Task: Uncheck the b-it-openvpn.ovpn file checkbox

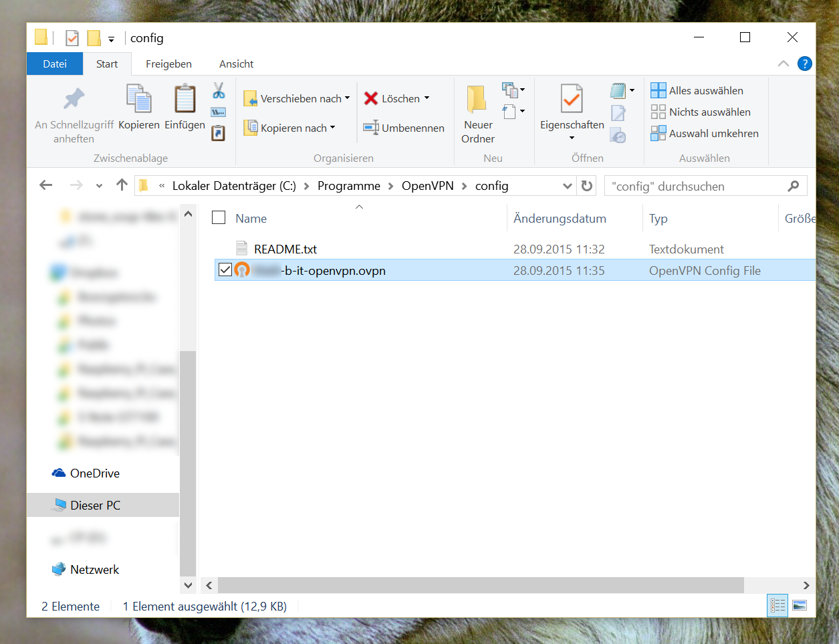Action: coord(225,270)
